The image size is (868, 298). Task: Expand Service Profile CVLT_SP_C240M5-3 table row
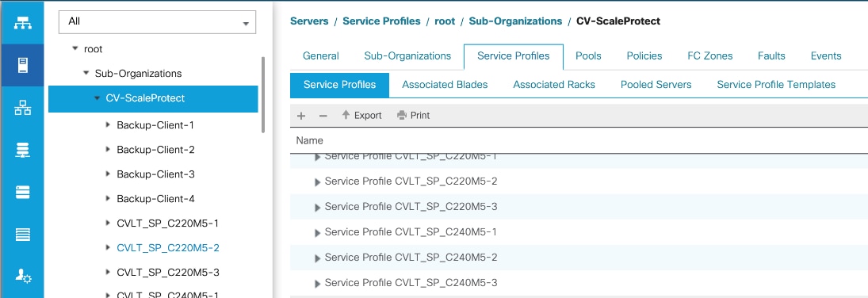318,285
